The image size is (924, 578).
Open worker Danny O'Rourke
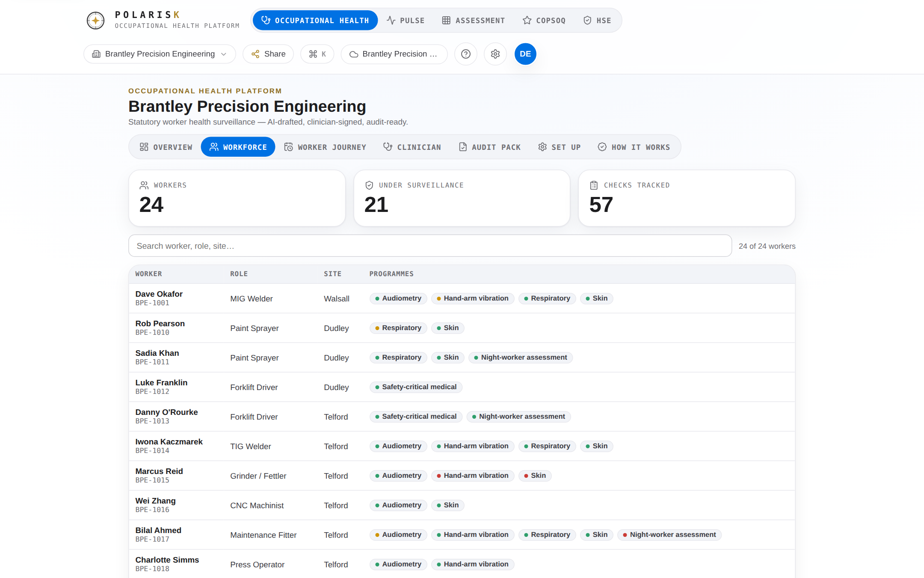(166, 412)
